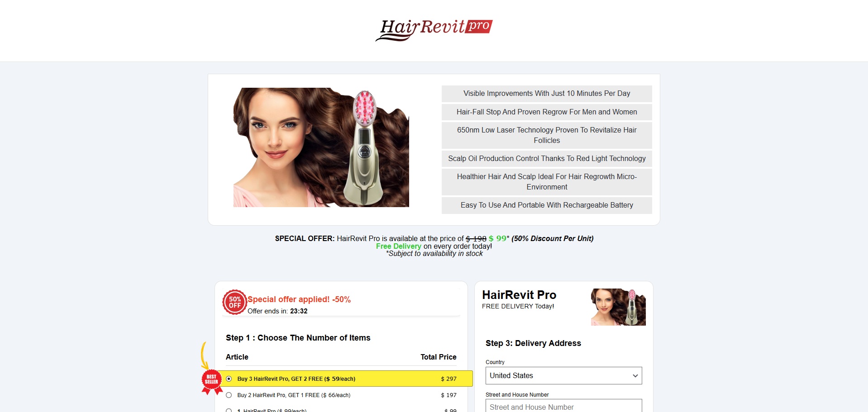Screen dimensions: 868x412
Task: Click the red Best Seller ribbon badge
Action: 211,380
